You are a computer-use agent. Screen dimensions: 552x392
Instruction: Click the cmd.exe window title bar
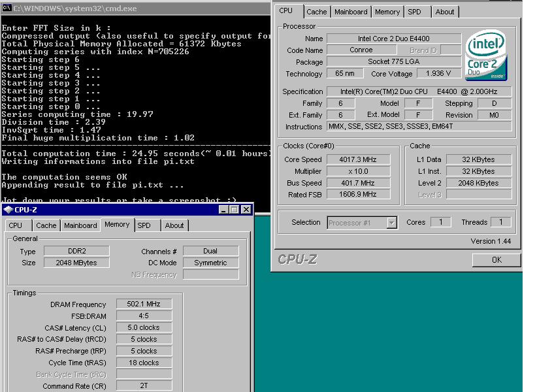tap(135, 8)
